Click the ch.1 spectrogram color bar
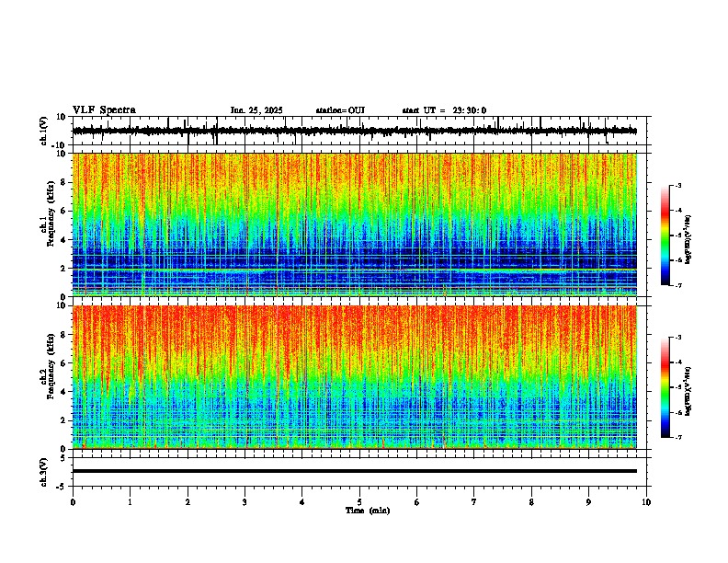The height and width of the screenshot is (563, 728). click(665, 236)
